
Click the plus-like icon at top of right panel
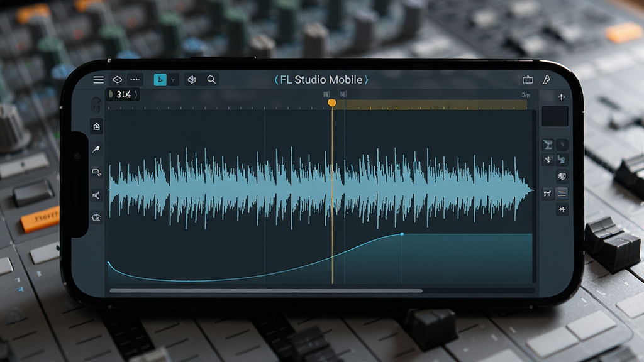pos(562,97)
